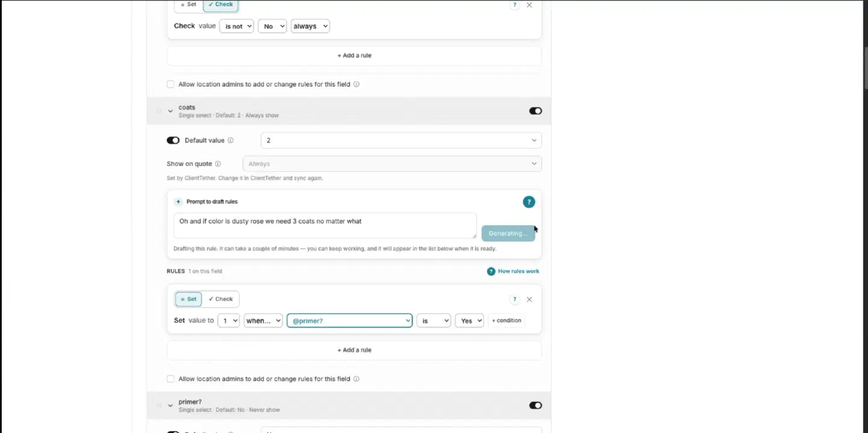Image resolution: width=868 pixels, height=433 pixels.
Task: Click the sparkle icon beside Prompt to draft rules
Action: click(x=178, y=202)
